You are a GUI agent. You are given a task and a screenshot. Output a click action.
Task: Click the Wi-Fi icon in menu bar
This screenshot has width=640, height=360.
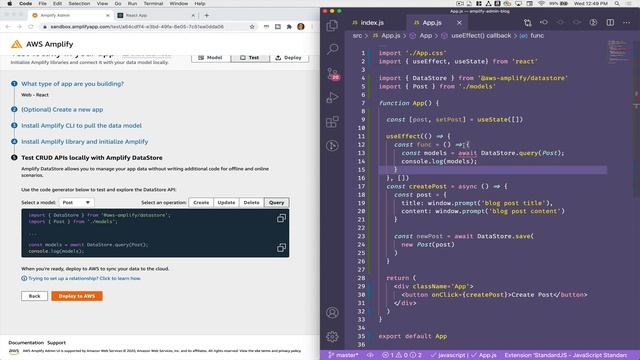click(541, 3)
